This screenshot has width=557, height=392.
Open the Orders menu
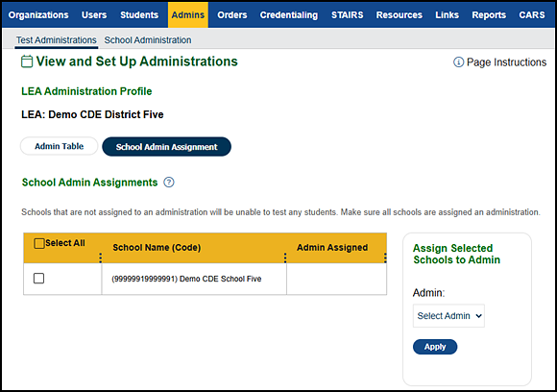coord(232,15)
